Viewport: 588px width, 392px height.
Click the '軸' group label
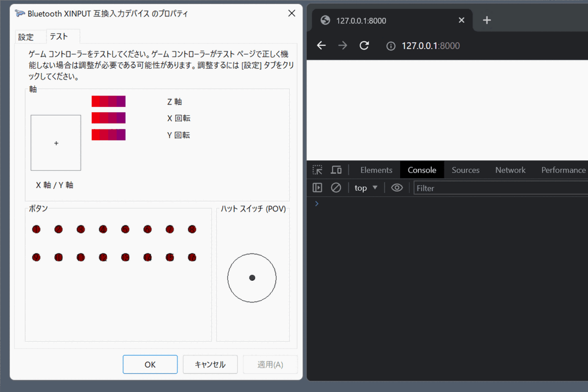pos(33,89)
